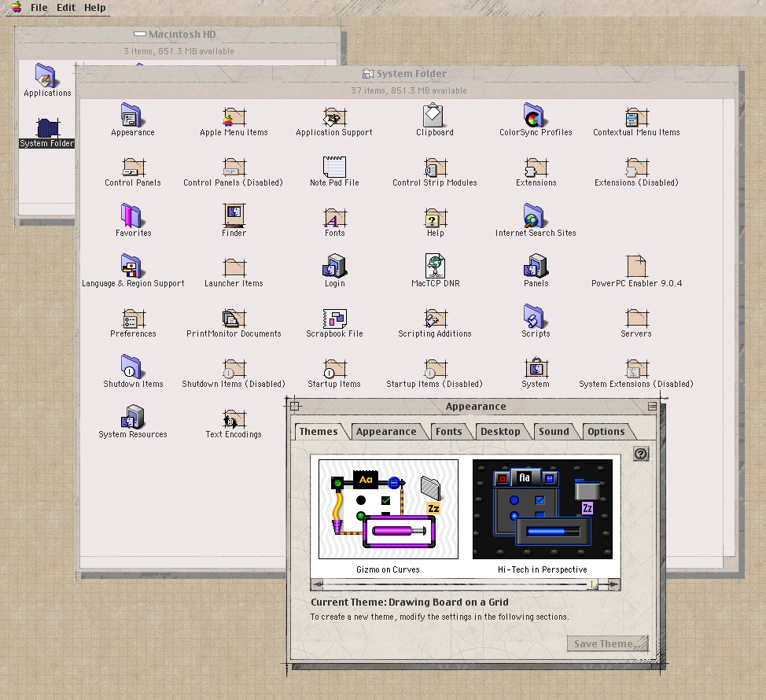Select the MacTCP DNR file
Screen dimensions: 766x700
435,266
